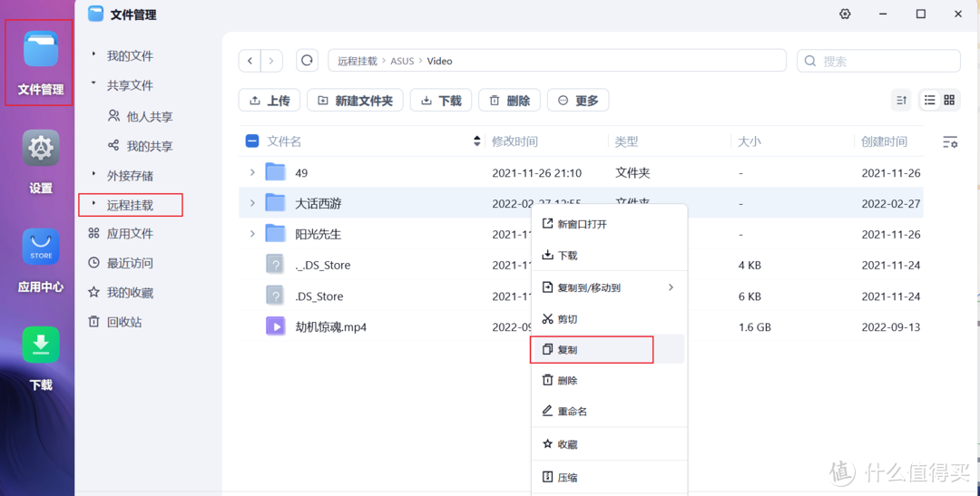Click the ._.DS_Store unknown file icon
980x496 pixels.
pyautogui.click(x=275, y=264)
